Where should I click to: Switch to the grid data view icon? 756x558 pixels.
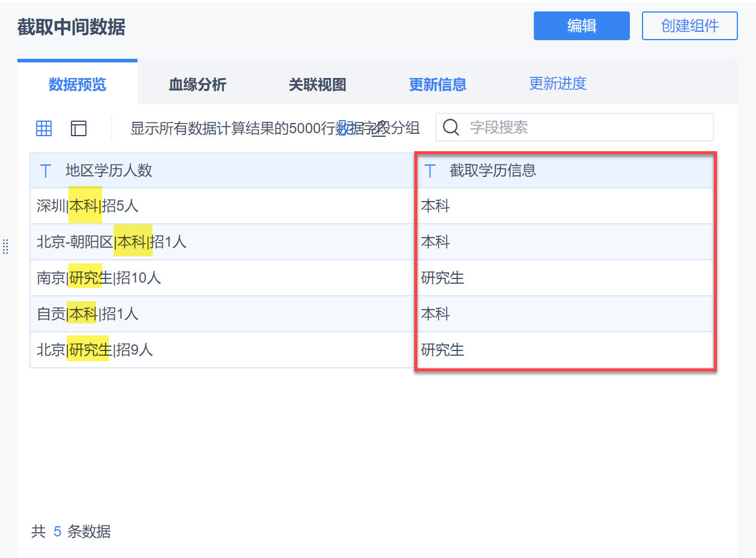pos(44,128)
